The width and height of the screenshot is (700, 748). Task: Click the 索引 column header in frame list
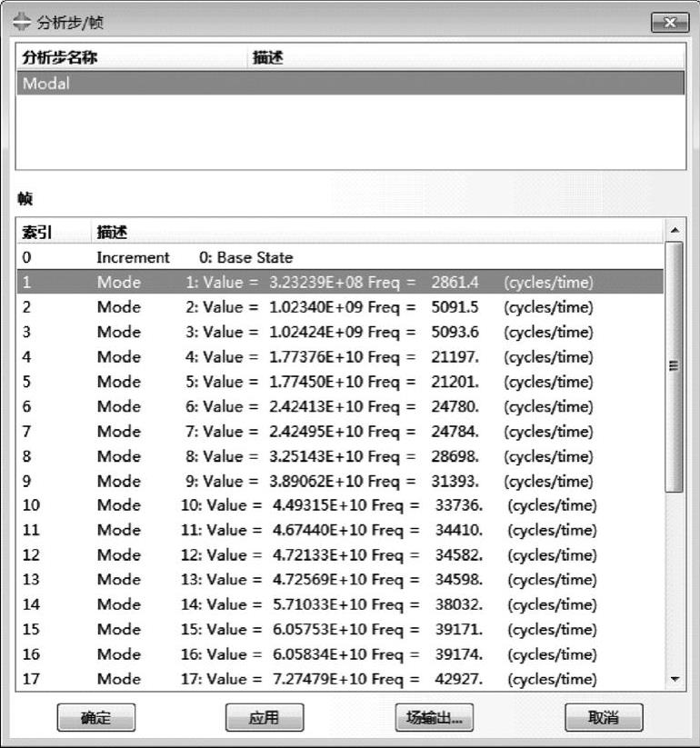(x=54, y=233)
